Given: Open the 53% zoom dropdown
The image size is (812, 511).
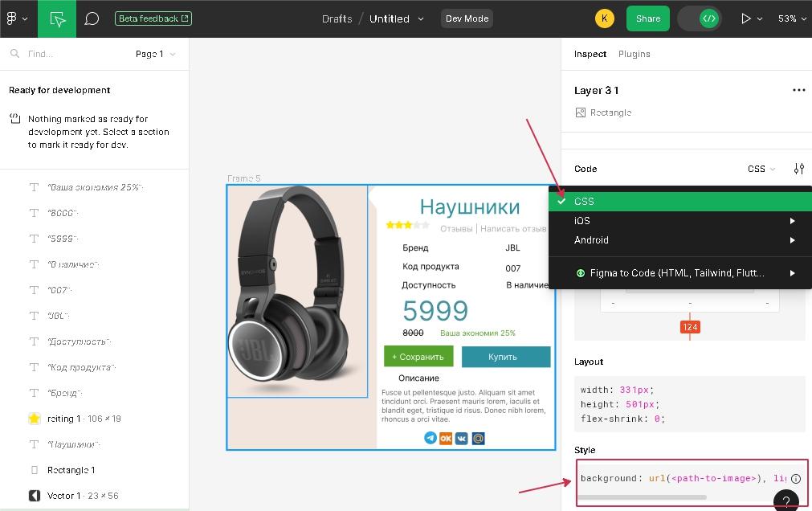Looking at the screenshot, I should click(x=792, y=18).
